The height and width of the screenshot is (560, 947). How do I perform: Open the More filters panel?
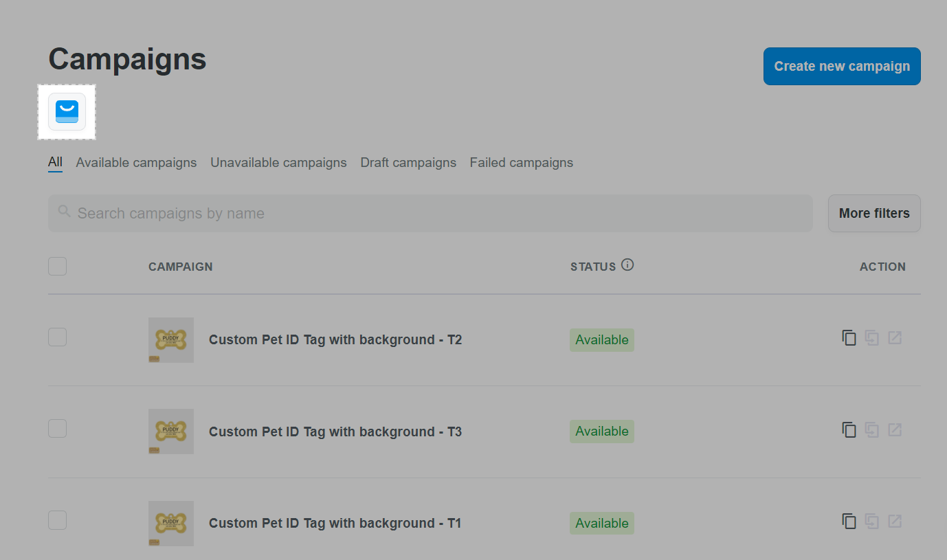pos(874,213)
